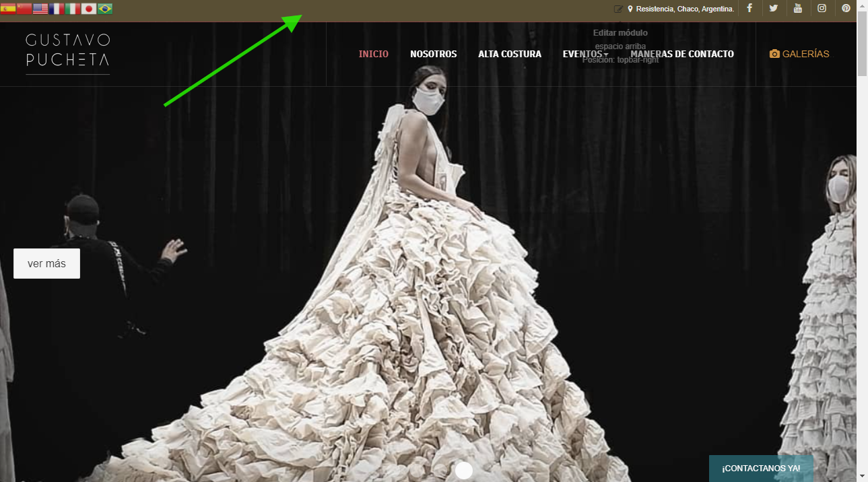This screenshot has height=482, width=868.
Task: Choose the Japan flag language option
Action: [x=89, y=9]
